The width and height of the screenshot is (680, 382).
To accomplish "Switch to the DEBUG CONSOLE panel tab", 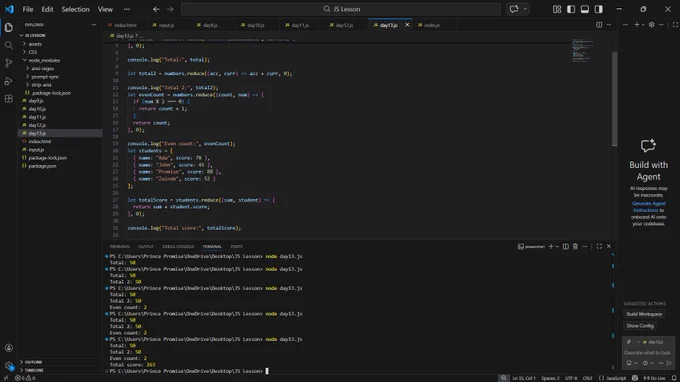I will tap(178, 246).
